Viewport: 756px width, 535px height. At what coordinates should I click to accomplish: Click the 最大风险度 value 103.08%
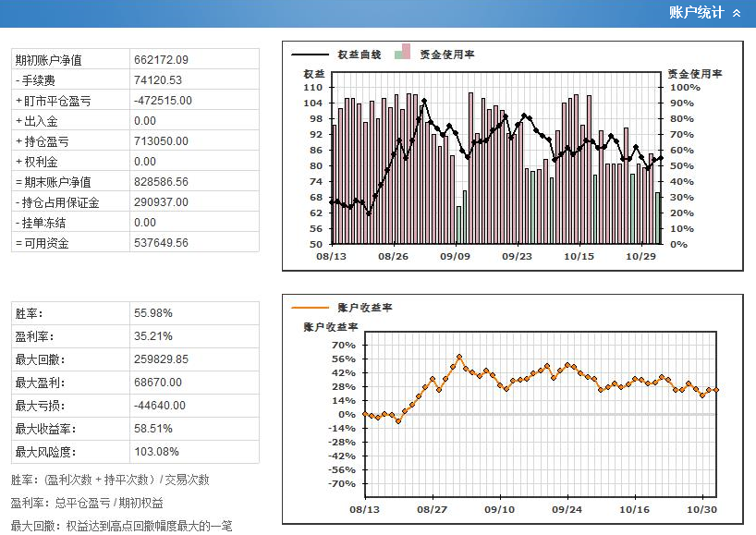tap(155, 452)
